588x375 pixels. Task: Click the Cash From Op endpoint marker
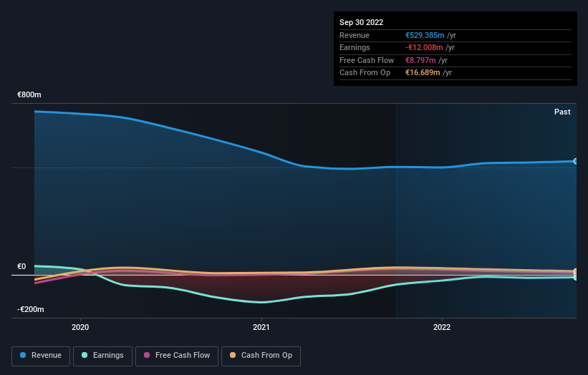tap(576, 271)
